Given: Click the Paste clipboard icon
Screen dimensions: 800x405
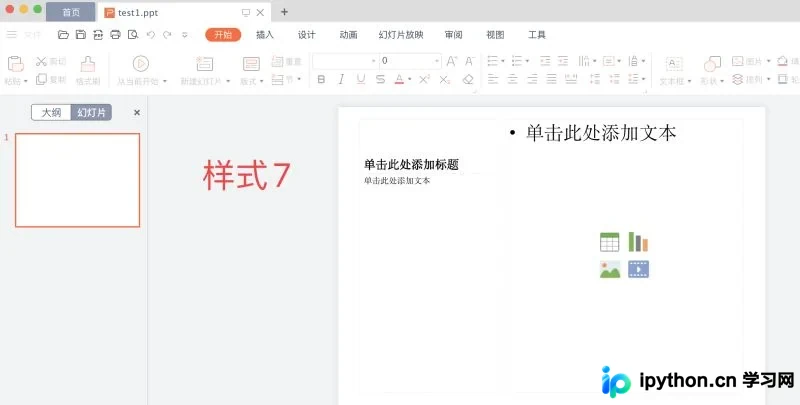Looking at the screenshot, I should [15, 64].
